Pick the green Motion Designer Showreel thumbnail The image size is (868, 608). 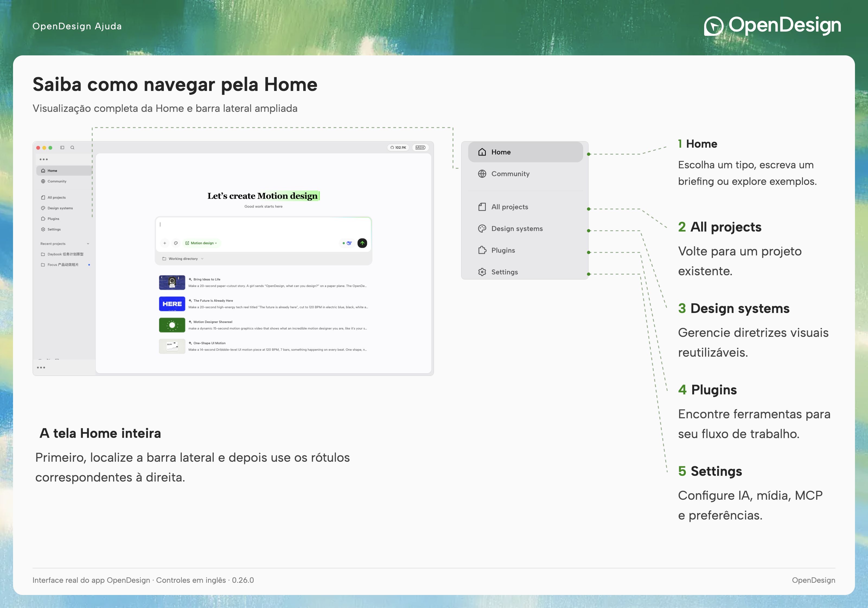tap(172, 325)
